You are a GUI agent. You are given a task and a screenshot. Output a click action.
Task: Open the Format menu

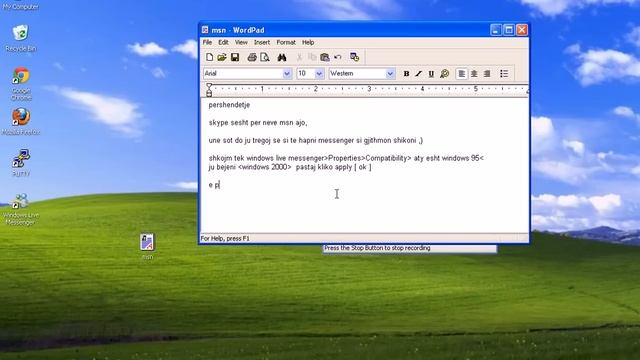point(286,42)
